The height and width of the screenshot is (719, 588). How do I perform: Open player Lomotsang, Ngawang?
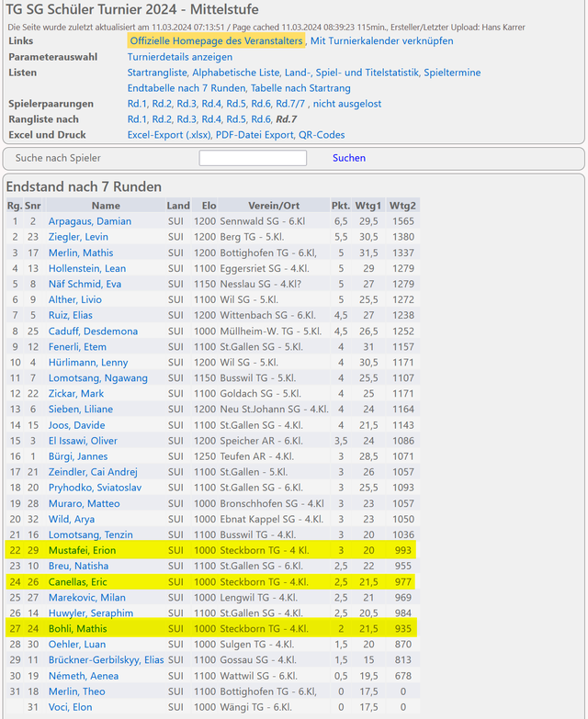(x=98, y=377)
